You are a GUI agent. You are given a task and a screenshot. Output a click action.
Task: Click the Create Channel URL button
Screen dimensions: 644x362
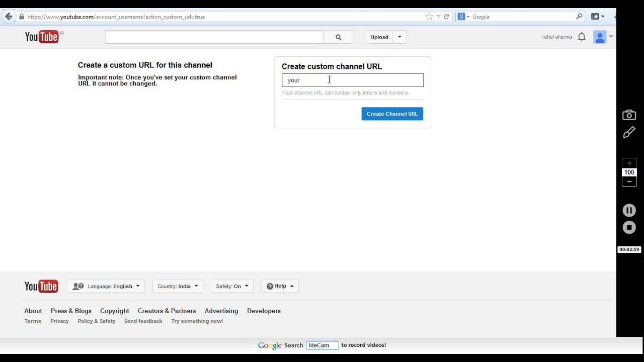[392, 114]
